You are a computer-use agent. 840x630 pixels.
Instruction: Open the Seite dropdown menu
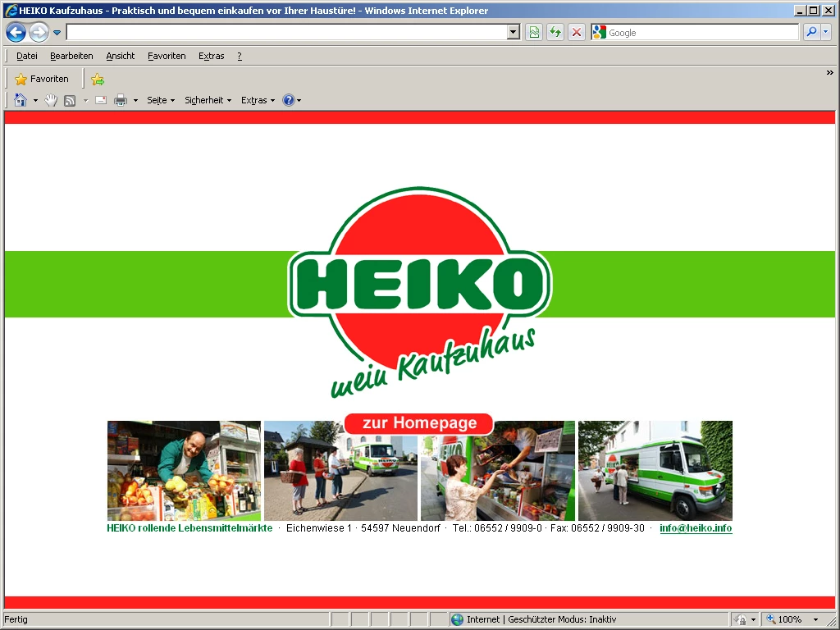click(160, 100)
